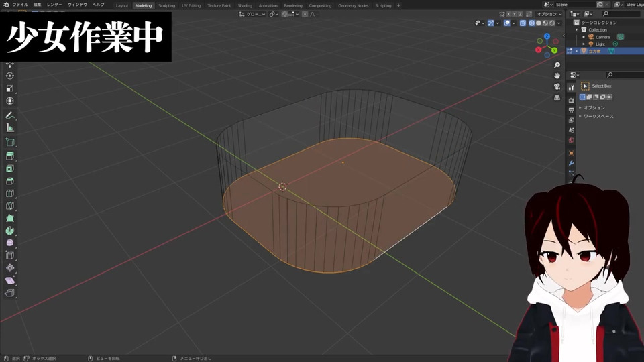The height and width of the screenshot is (362, 644).
Task: Switch to the Geometry Nodes workspace tab
Action: (x=354, y=6)
